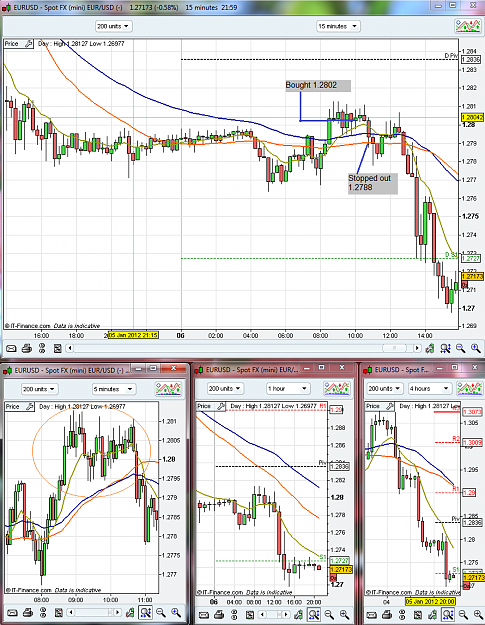
Task: Toggle auto-fit zoom in the 1-hour window
Action: (314, 615)
